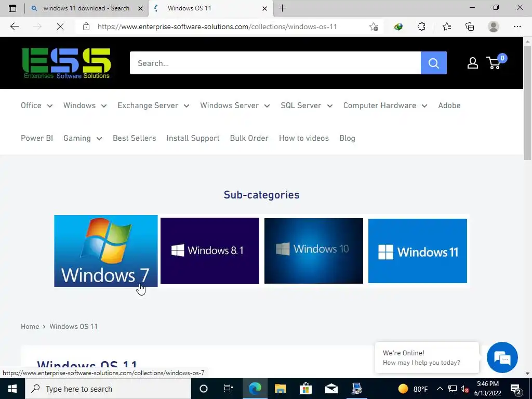Expand the Windows Server dropdown
The height and width of the screenshot is (399, 532).
235,105
